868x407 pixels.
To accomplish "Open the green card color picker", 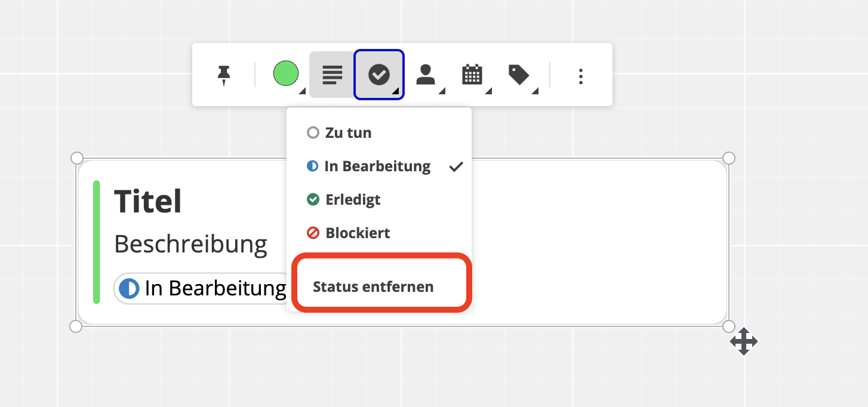I will coord(286,74).
